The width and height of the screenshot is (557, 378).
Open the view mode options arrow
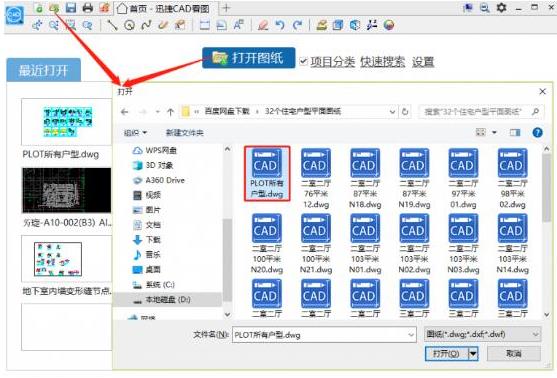494,133
